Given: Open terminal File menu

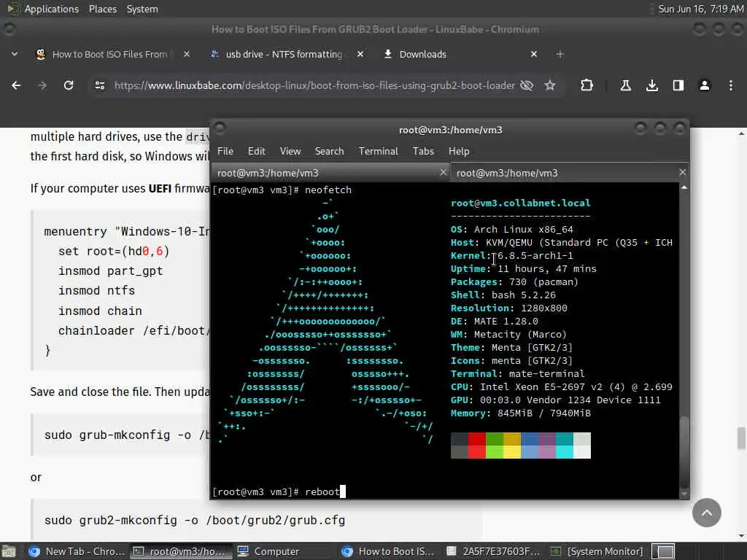Looking at the screenshot, I should click(x=225, y=151).
